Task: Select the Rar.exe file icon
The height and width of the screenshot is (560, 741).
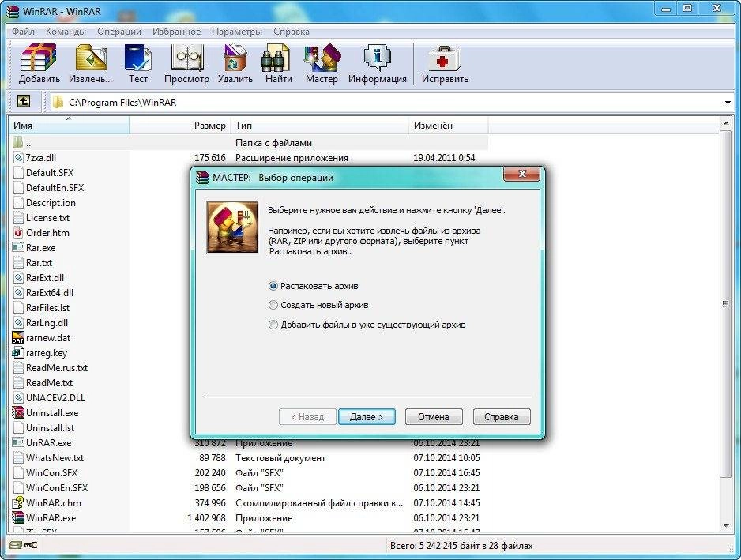Action: [18, 247]
